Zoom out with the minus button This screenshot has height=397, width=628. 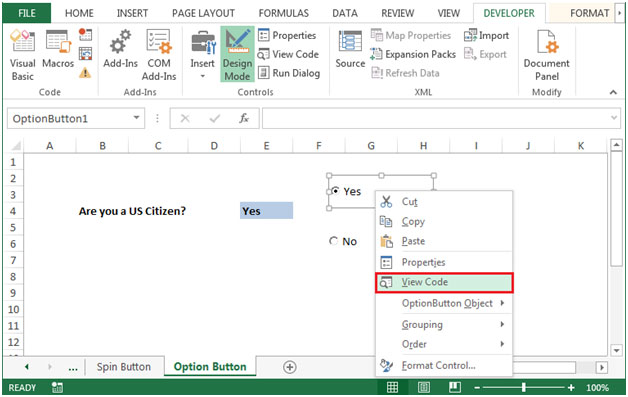pos(477,387)
